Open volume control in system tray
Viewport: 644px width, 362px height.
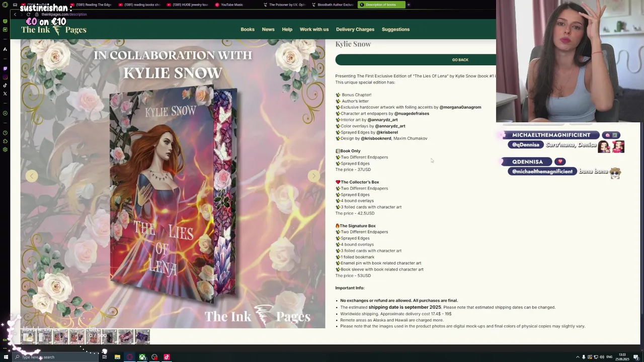point(601,357)
